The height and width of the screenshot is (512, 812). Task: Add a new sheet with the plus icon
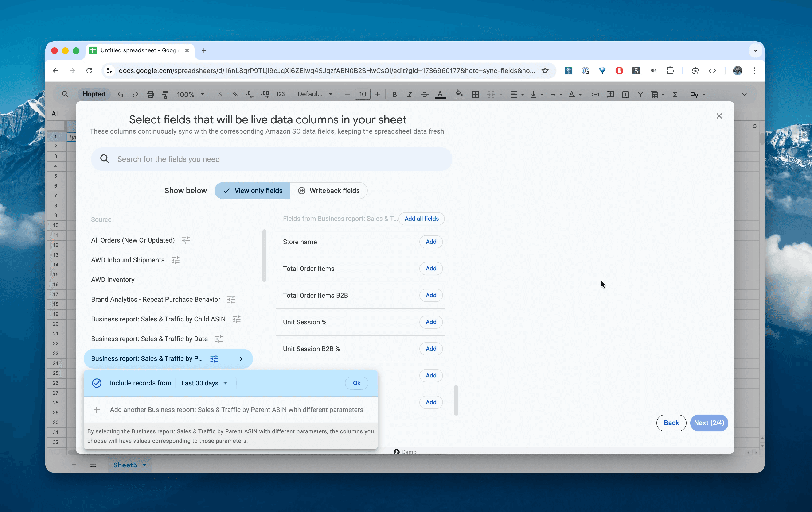pos(74,465)
